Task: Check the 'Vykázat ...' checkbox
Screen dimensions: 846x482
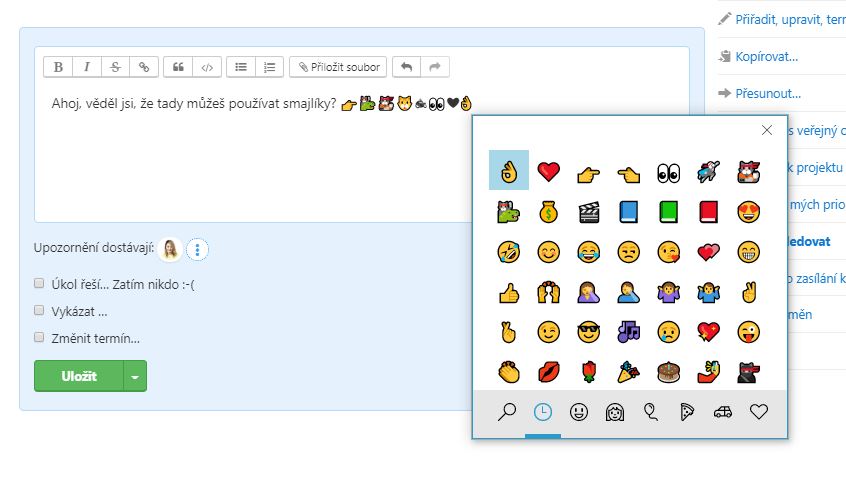Action: (x=39, y=310)
